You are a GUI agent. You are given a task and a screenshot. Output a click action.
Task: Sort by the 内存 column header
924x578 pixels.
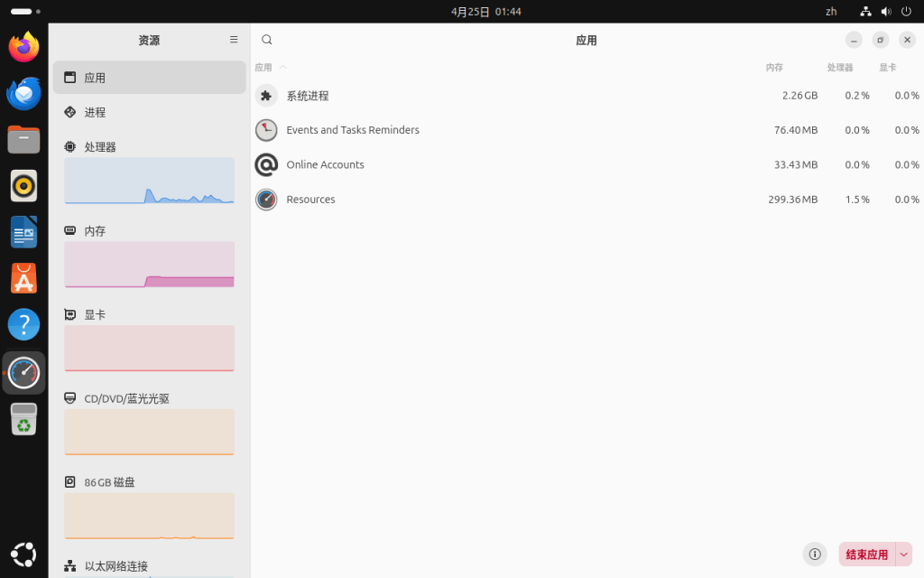774,67
